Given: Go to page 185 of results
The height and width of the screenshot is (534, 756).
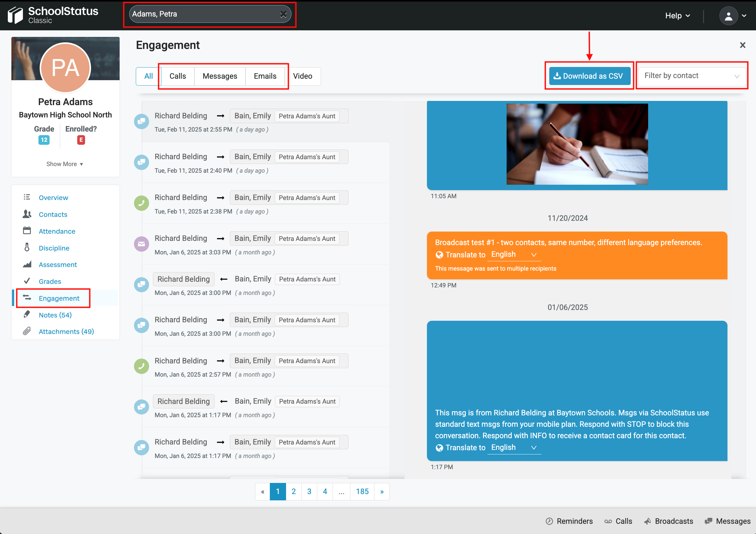Looking at the screenshot, I should pos(362,492).
